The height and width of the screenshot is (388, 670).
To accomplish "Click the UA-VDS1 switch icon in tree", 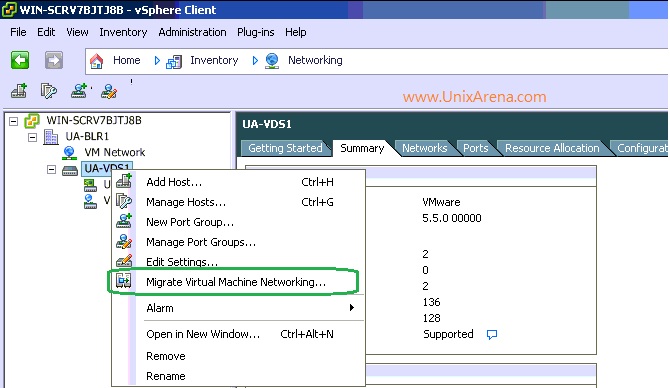I will click(70, 170).
